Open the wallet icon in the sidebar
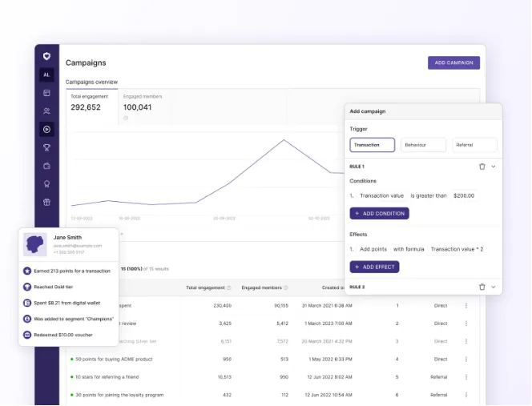Viewport: 532px width, 406px height. [46, 166]
